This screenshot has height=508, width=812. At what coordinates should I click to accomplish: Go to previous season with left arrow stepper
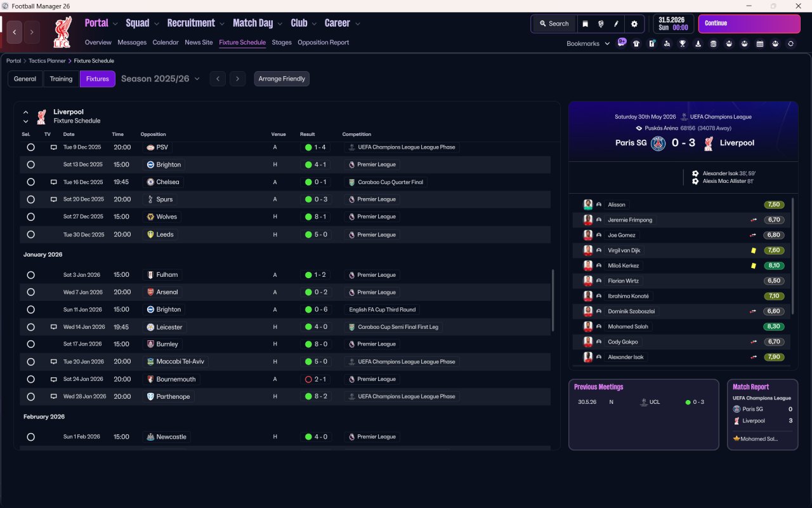[x=218, y=79]
